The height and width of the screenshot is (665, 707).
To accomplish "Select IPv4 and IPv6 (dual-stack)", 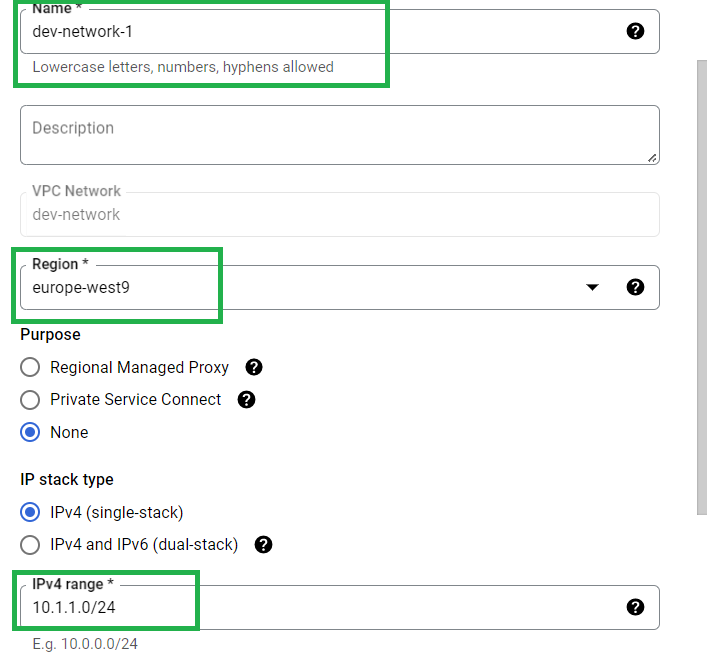I will tap(30, 545).
